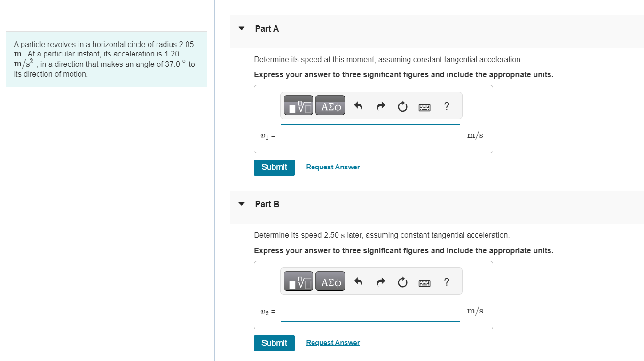Open equation editor help for Part B

click(446, 282)
